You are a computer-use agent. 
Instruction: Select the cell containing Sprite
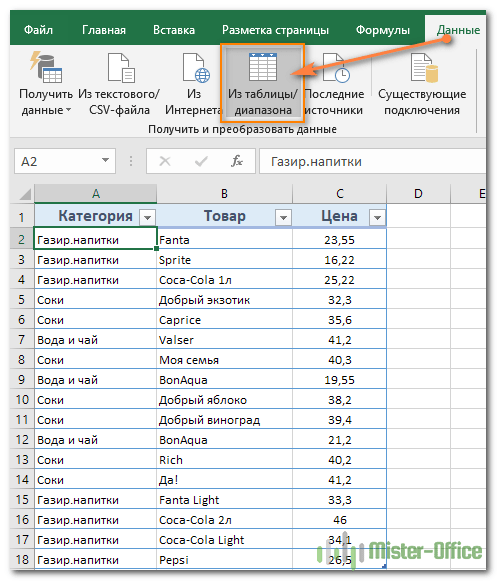pyautogui.click(x=224, y=260)
